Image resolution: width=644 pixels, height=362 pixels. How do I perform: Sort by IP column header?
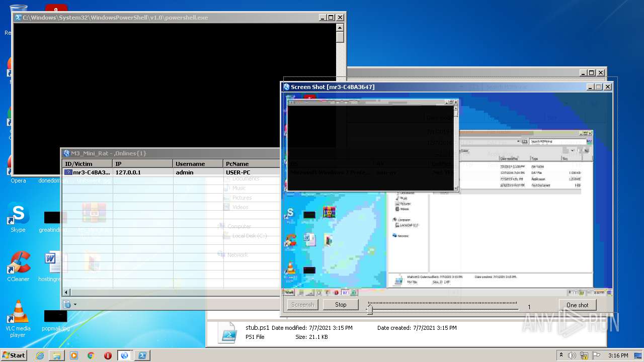click(143, 164)
